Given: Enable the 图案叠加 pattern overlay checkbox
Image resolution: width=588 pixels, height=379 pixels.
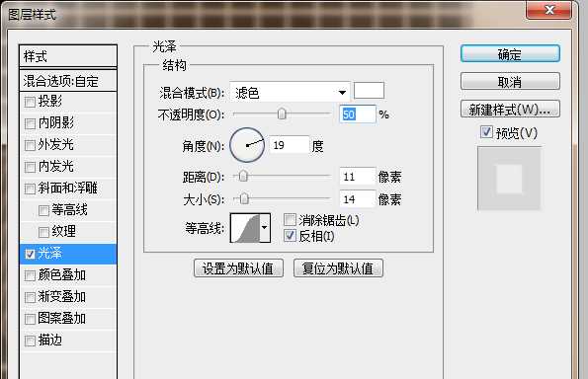Looking at the screenshot, I should click(x=30, y=319).
